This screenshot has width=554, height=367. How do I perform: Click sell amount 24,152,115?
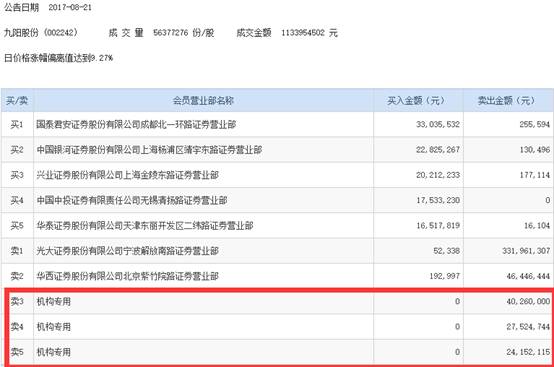click(528, 352)
